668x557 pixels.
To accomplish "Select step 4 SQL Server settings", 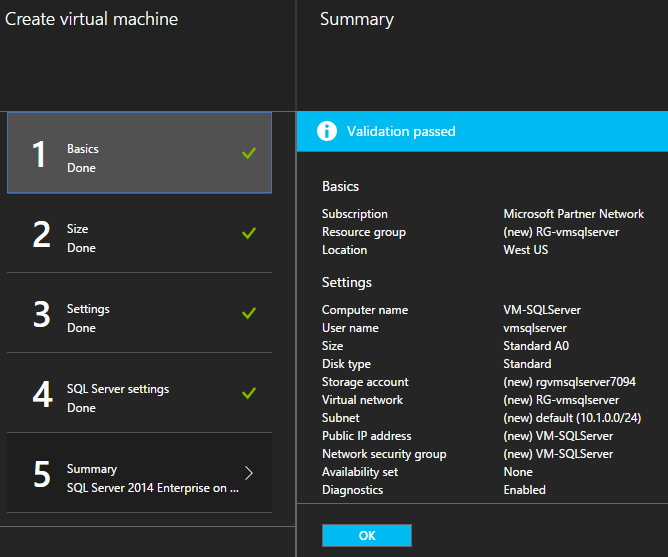I will (139, 393).
